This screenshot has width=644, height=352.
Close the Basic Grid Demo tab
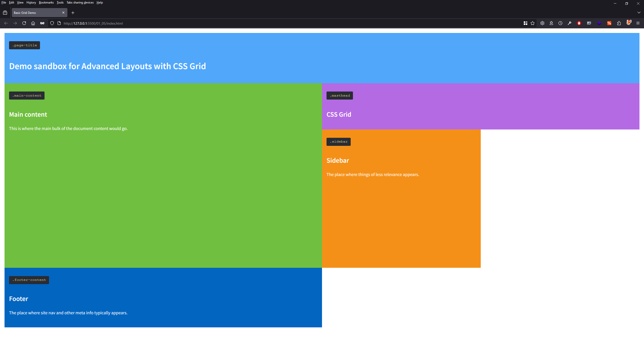(x=63, y=13)
